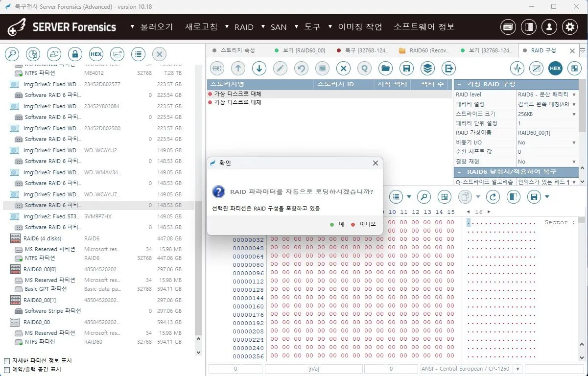
Task: Open the SAN menu
Action: tap(279, 27)
